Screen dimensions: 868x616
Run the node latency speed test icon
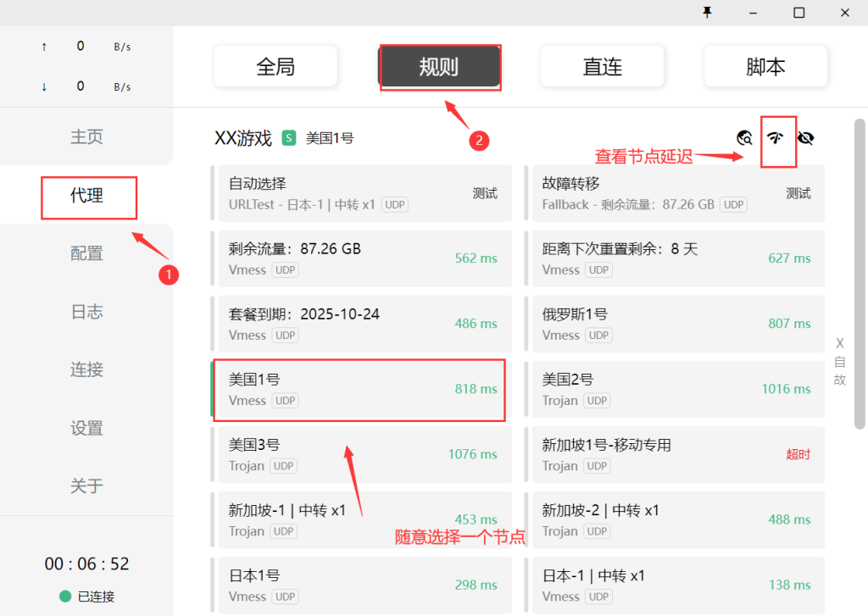coord(776,137)
